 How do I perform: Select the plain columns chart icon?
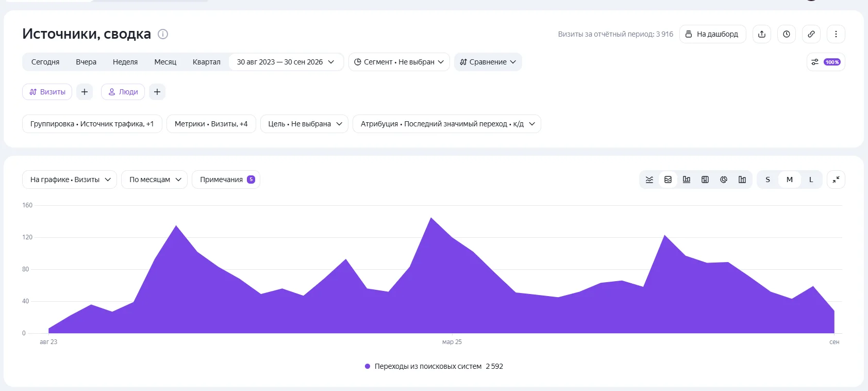click(742, 180)
